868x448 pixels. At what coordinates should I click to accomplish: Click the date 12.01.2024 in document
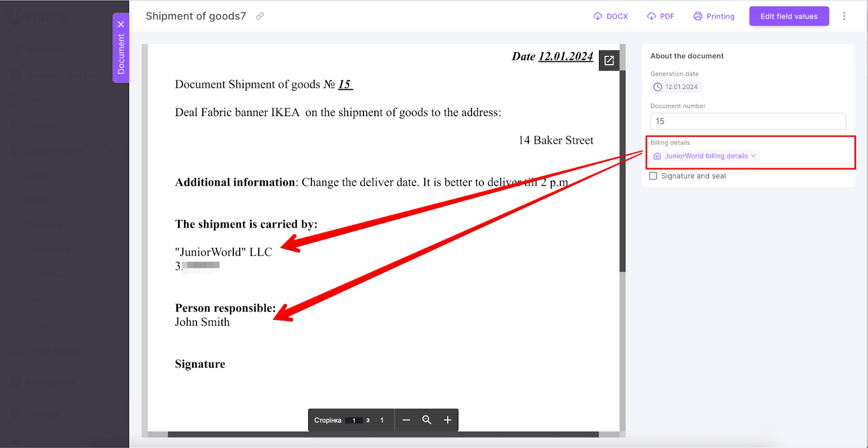click(x=566, y=56)
